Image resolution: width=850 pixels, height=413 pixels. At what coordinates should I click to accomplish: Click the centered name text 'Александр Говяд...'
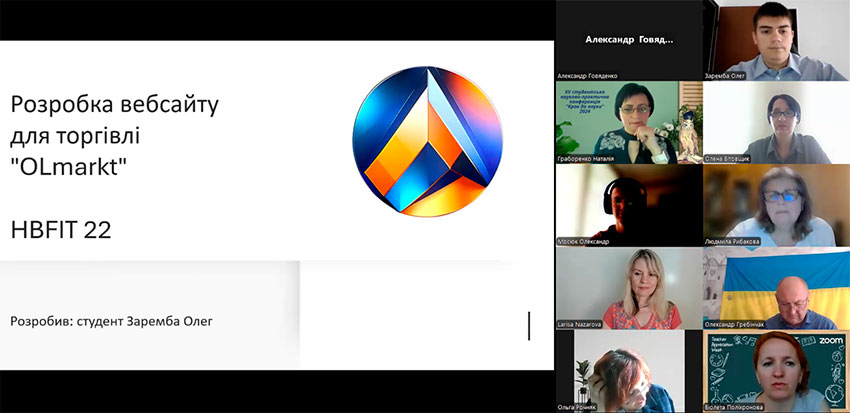click(628, 39)
